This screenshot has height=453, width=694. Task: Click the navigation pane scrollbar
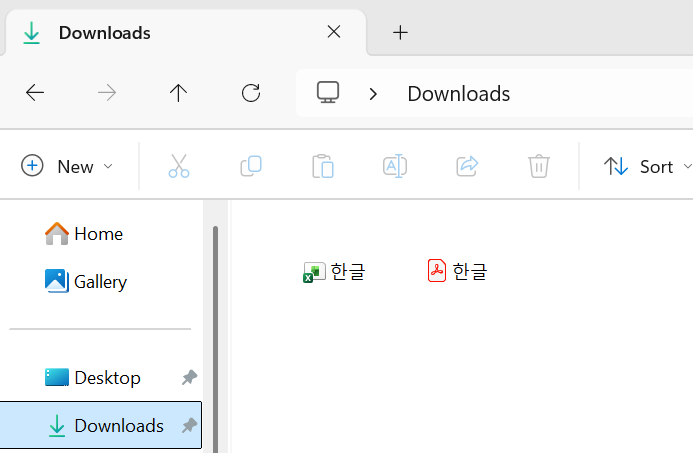pos(215,339)
